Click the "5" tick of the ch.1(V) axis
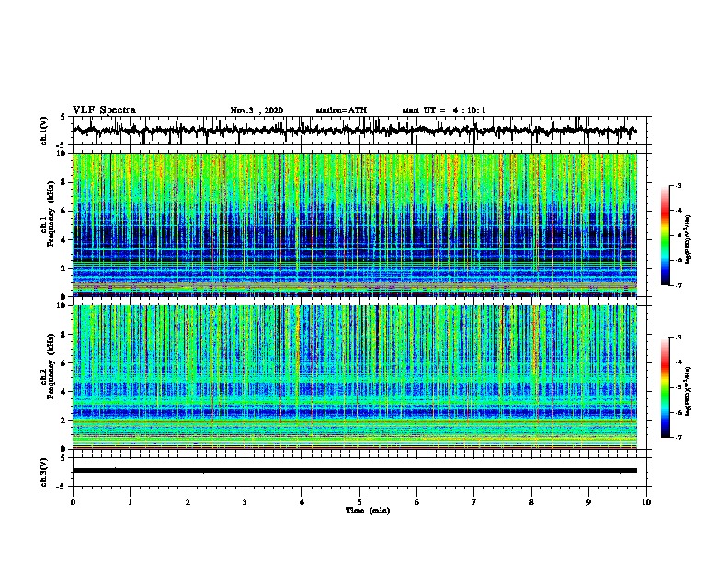728x563 pixels. [x=63, y=117]
